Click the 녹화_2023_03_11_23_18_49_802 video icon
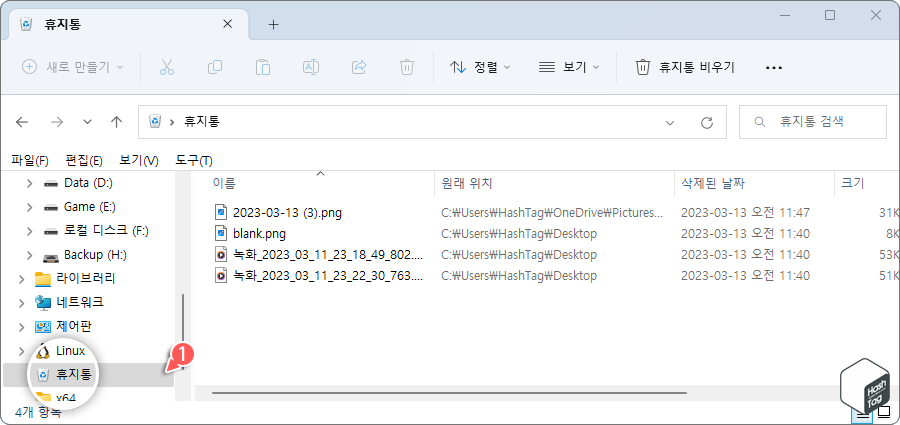The width and height of the screenshot is (900, 425). click(x=221, y=254)
